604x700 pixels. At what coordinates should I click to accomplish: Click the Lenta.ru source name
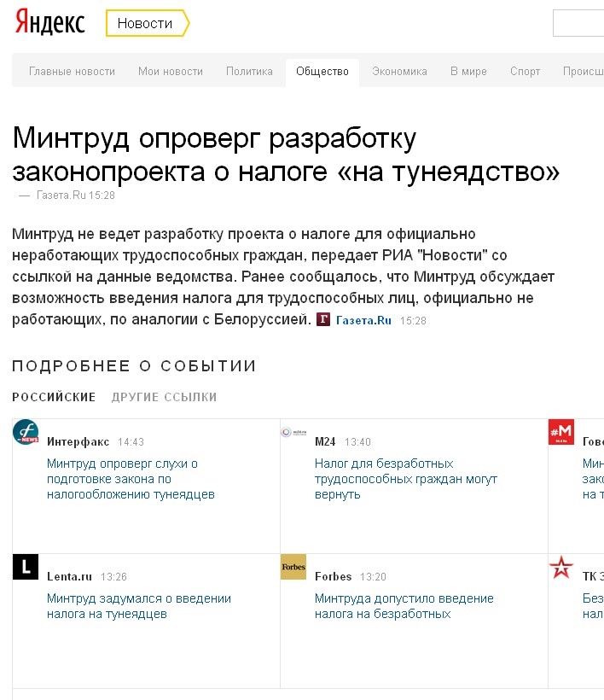[69, 576]
